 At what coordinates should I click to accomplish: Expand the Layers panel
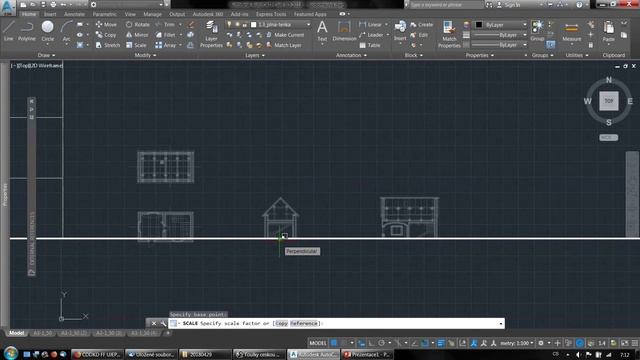255,55
